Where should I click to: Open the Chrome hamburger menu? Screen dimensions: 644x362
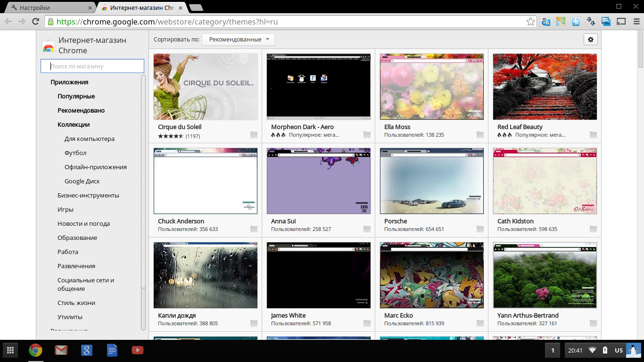[636, 22]
